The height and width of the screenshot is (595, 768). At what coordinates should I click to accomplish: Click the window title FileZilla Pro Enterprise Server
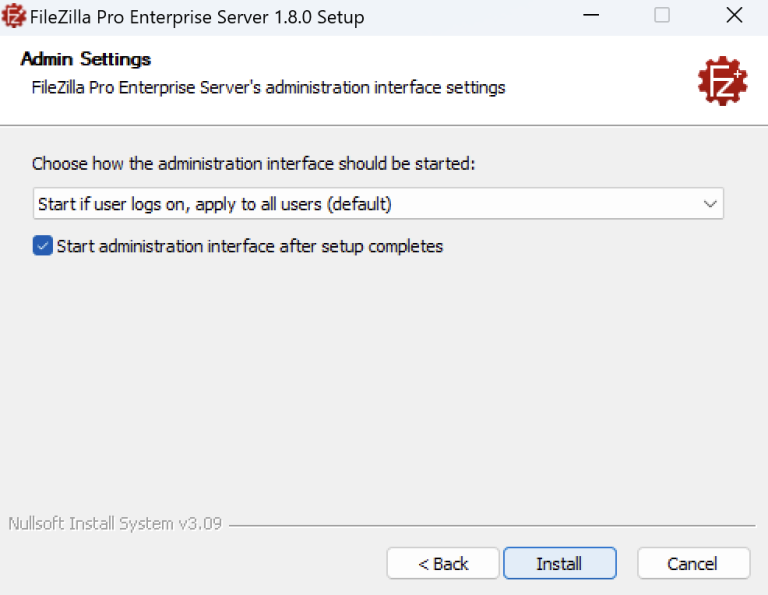[x=197, y=17]
